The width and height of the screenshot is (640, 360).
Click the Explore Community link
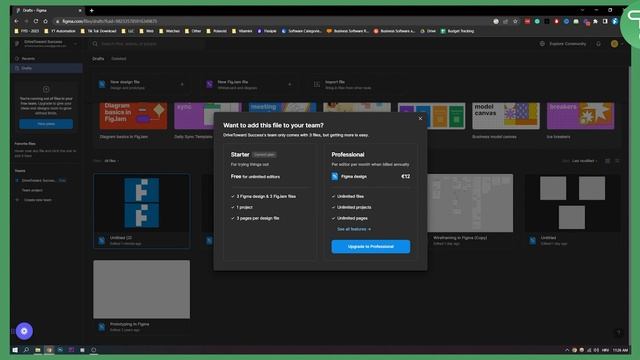567,44
